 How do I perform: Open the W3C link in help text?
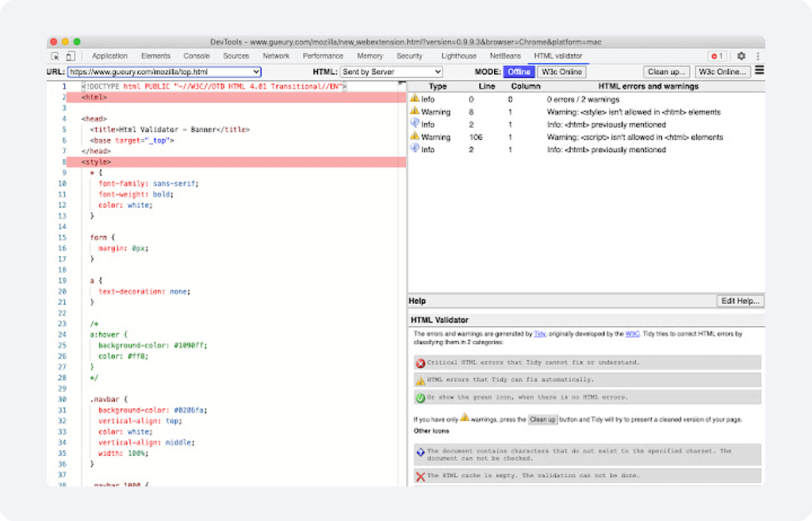coord(632,334)
